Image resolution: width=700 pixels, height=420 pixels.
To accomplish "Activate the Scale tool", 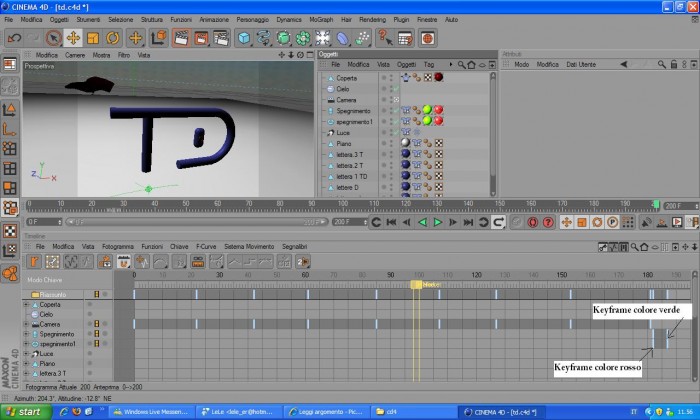I will coord(93,38).
